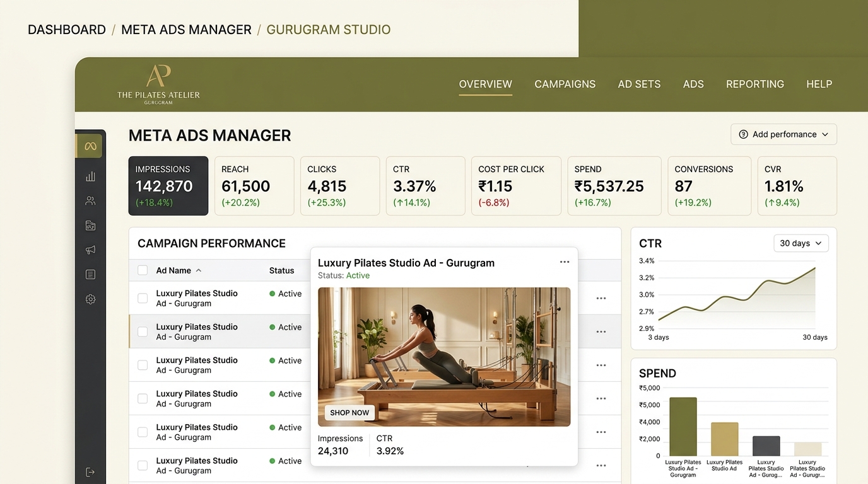Open the bar chart analytics sidebar icon
868x484 pixels.
click(x=90, y=176)
